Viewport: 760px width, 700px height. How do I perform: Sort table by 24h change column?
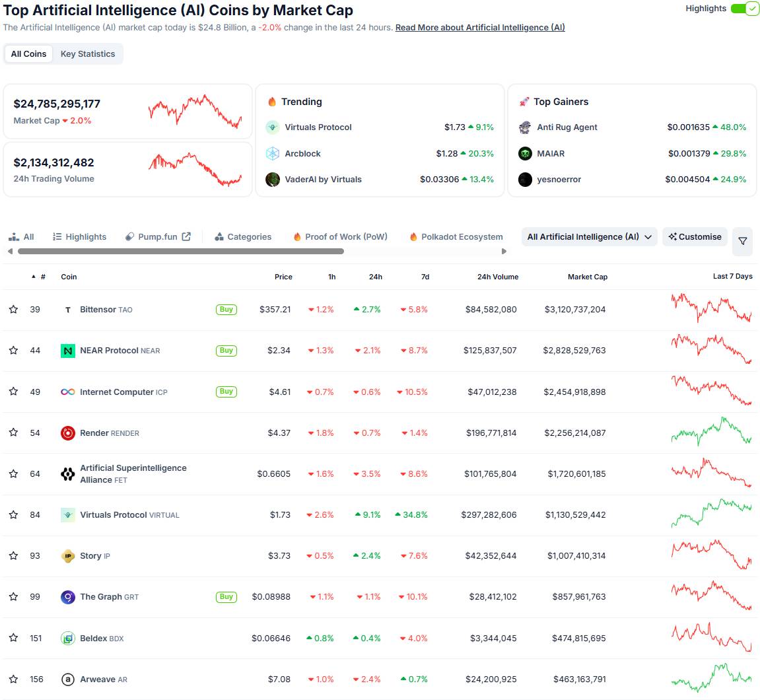[x=376, y=277]
